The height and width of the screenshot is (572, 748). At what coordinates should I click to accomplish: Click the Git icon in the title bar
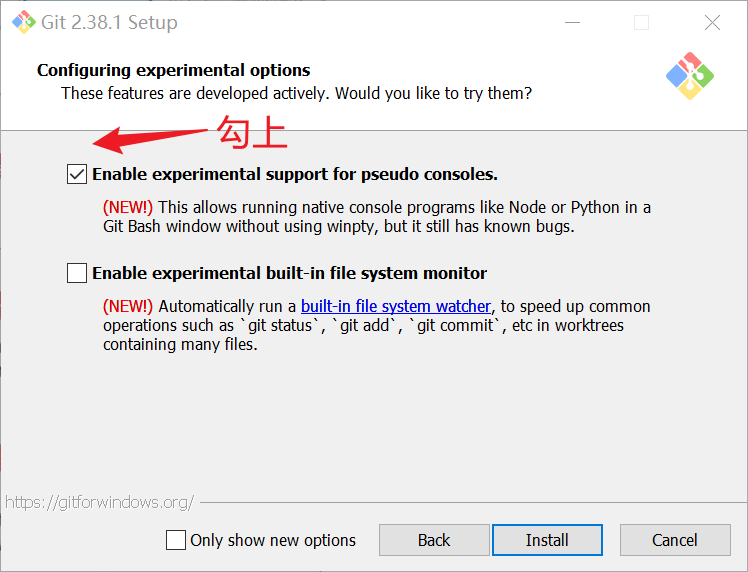(x=24, y=22)
